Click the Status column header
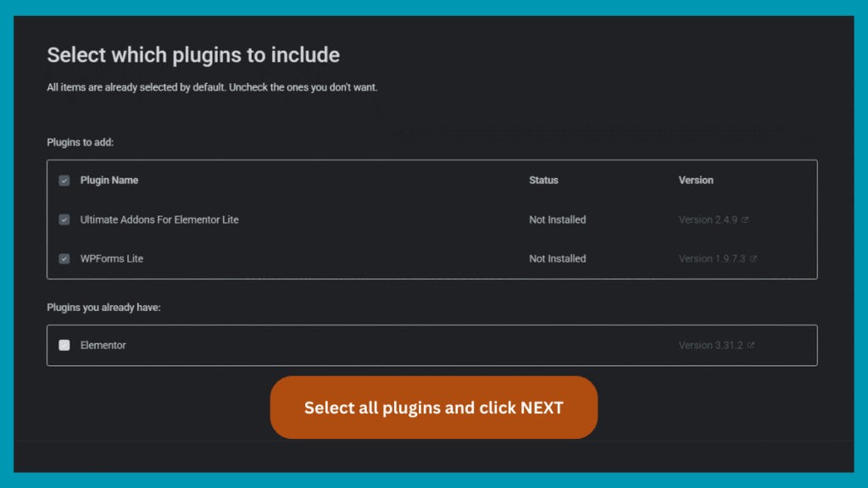 pyautogui.click(x=543, y=180)
